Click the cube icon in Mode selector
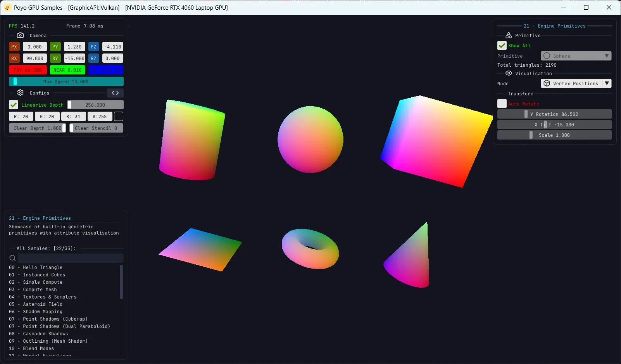The image size is (621, 364). [547, 83]
